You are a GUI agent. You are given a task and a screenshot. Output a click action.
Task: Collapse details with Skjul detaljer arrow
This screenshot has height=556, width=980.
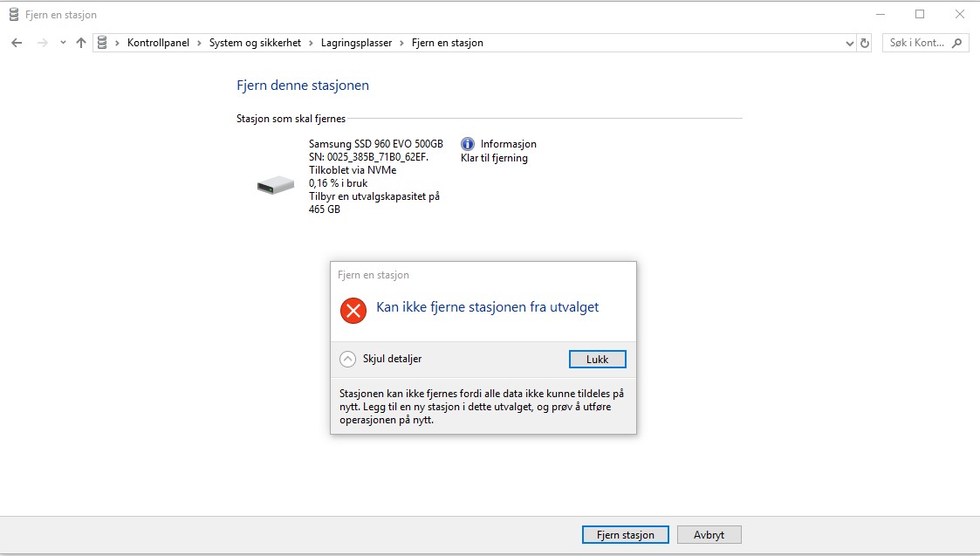click(347, 359)
